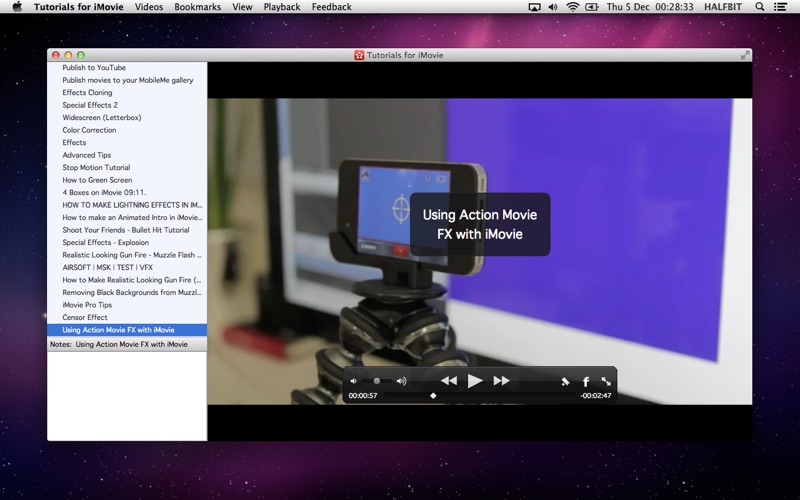This screenshot has width=800, height=500.
Task: Select 'AIRSOFT | MSK | TEST | VFX'
Action: [127, 267]
